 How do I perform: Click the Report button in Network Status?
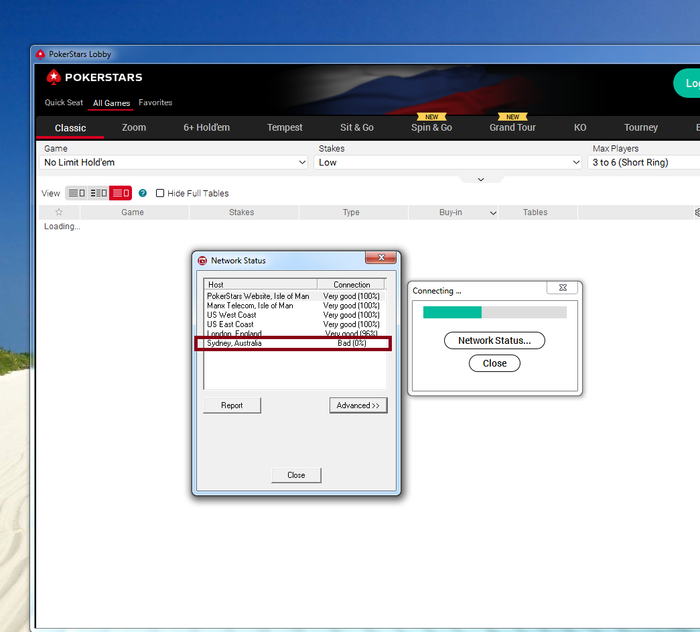tap(232, 405)
